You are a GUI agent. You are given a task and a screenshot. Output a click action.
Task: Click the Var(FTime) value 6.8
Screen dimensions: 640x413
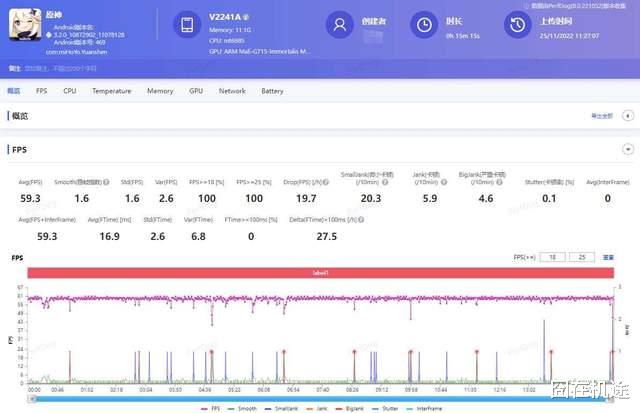(x=198, y=236)
